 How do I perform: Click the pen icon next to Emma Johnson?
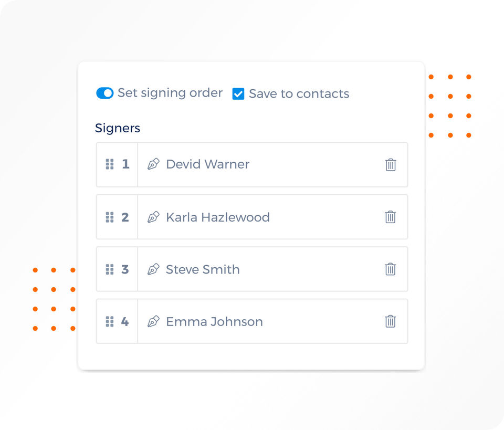point(153,321)
